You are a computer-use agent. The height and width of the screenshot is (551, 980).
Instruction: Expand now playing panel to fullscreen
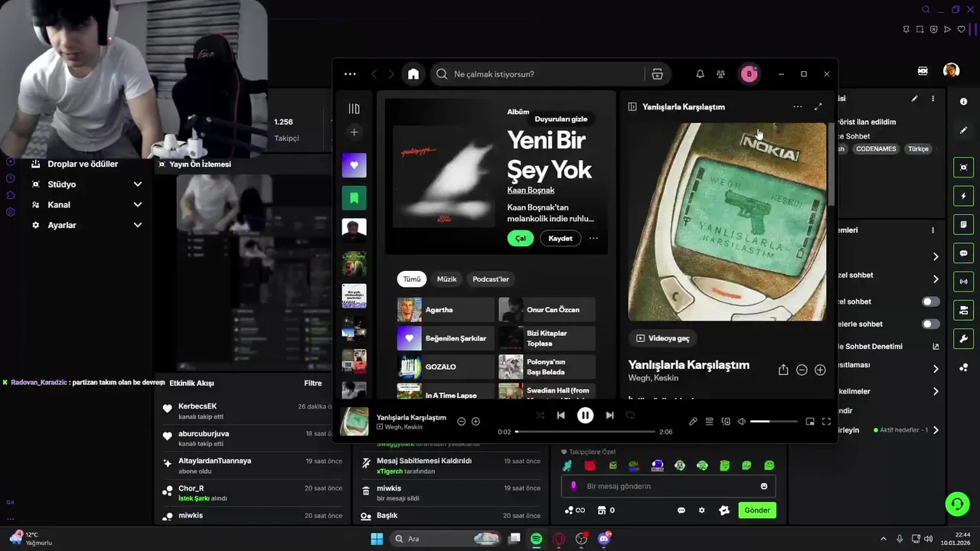(x=818, y=107)
